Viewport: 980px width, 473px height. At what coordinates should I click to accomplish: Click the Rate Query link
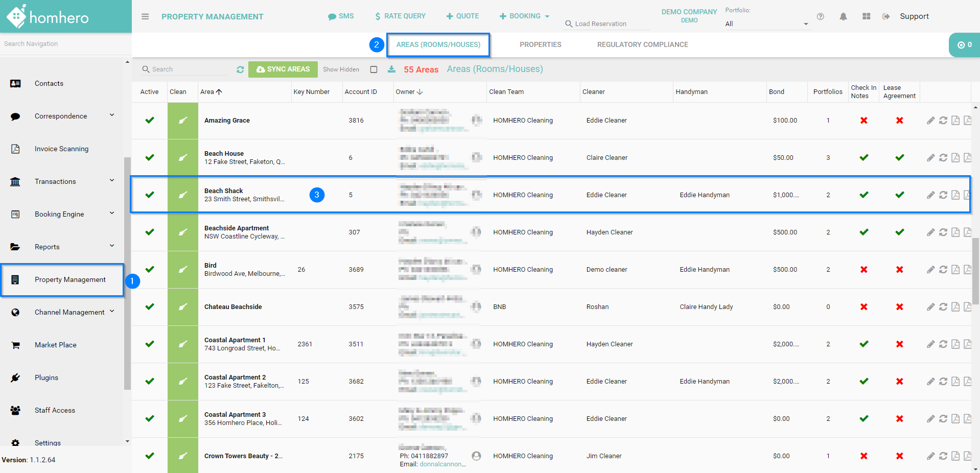[400, 16]
